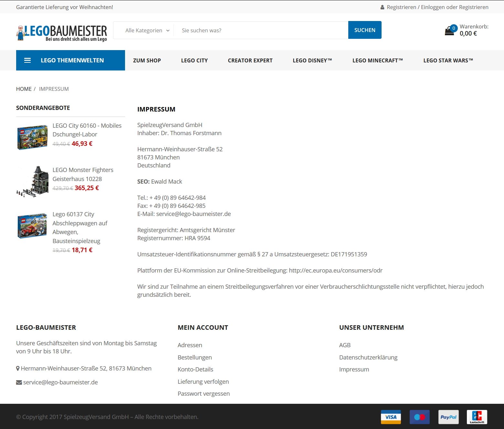Click the price 18,71 €
The image size is (504, 429).
(x=82, y=250)
